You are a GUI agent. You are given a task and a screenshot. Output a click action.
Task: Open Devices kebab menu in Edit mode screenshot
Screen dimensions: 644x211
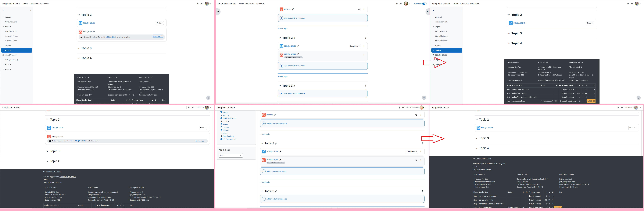pos(364,9)
